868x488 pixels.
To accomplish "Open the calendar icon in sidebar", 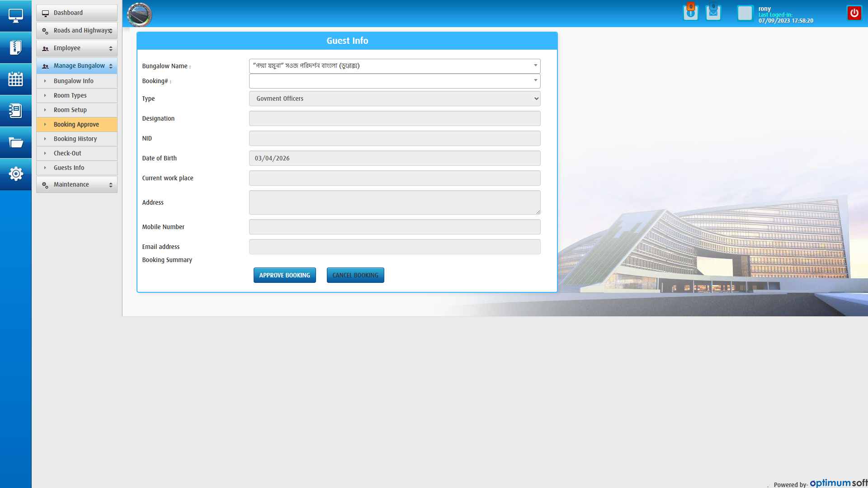I will [15, 79].
